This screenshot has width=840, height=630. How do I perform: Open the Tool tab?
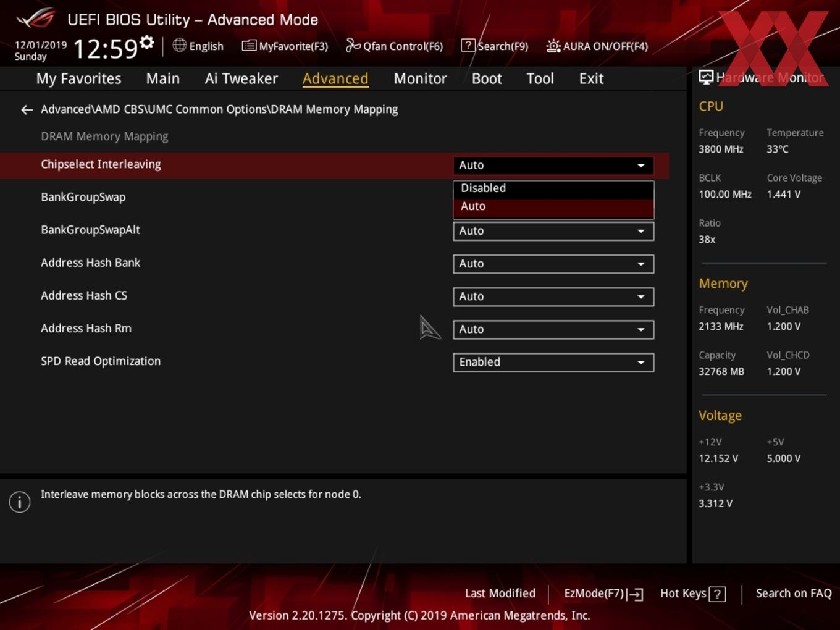coord(540,78)
